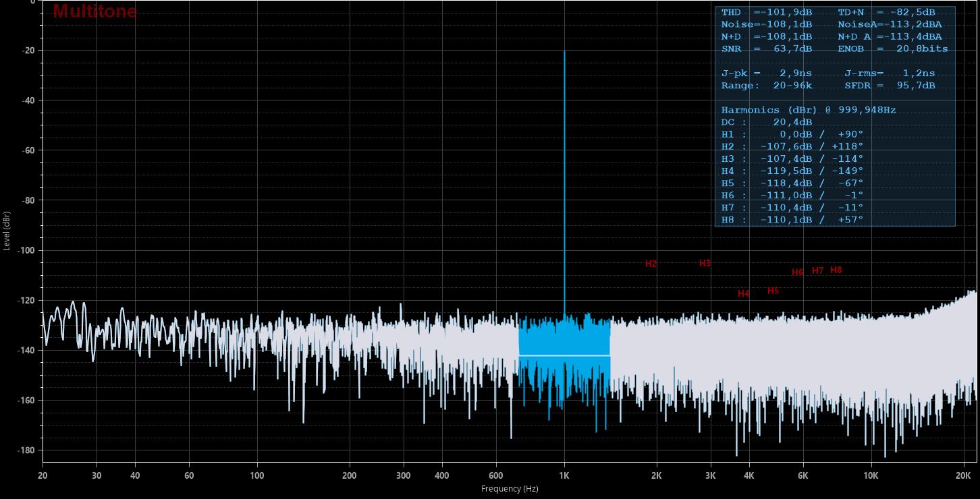Click the SNR = 63,7dB reading
The height and width of the screenshot is (499, 980).
767,49
